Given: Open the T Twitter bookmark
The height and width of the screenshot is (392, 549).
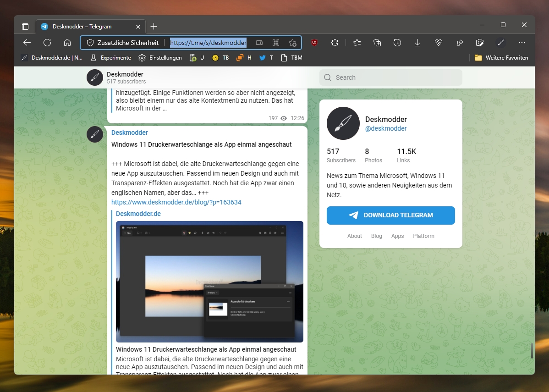Looking at the screenshot, I should (x=266, y=58).
